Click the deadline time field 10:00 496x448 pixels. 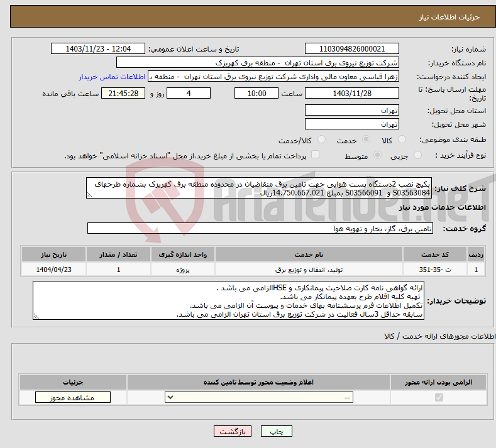click(256, 93)
